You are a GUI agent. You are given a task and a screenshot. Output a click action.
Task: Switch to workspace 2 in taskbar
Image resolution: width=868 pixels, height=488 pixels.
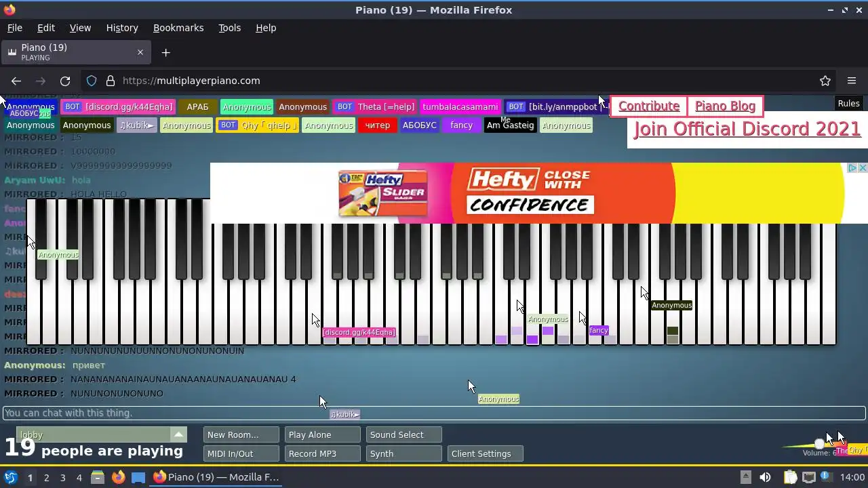pyautogui.click(x=46, y=478)
